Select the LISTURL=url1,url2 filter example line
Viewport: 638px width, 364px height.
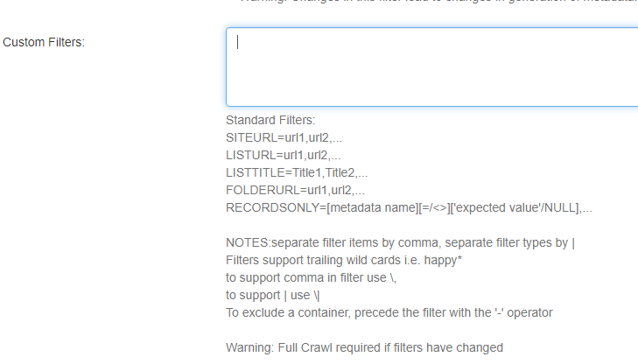[284, 155]
